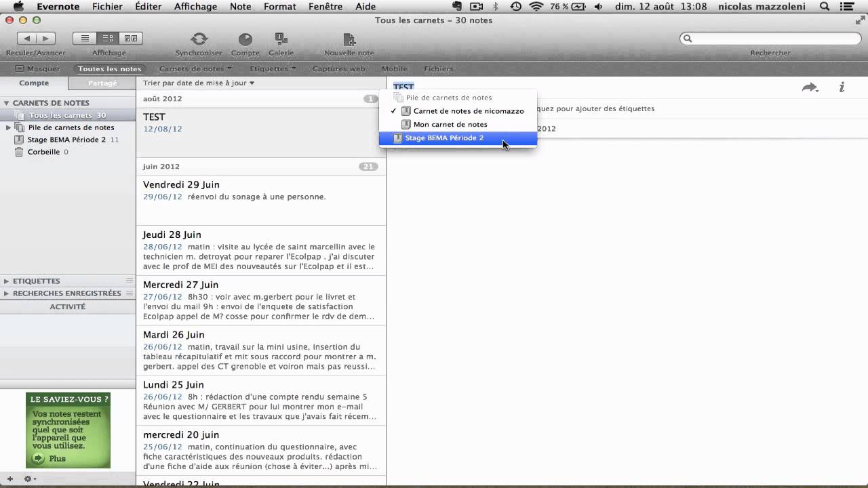Viewport: 868px width, 488px height.
Task: Select Captures web filter
Action: [x=338, y=68]
